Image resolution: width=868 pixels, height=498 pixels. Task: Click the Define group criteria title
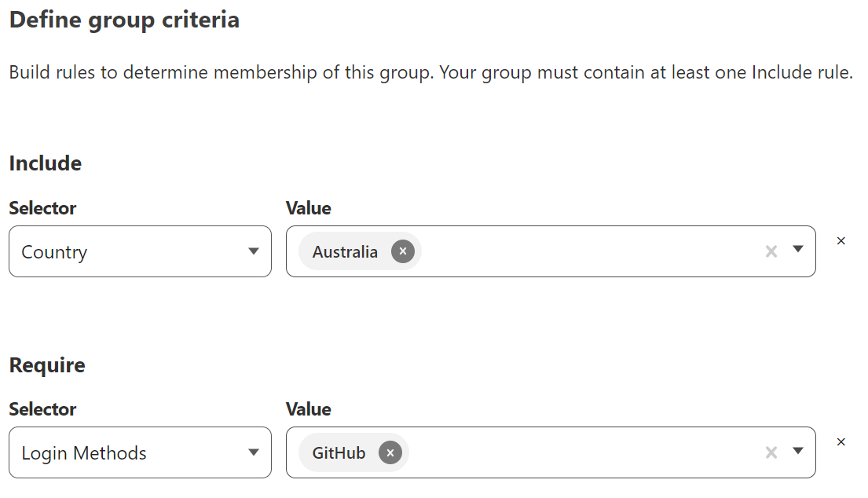[x=123, y=20]
